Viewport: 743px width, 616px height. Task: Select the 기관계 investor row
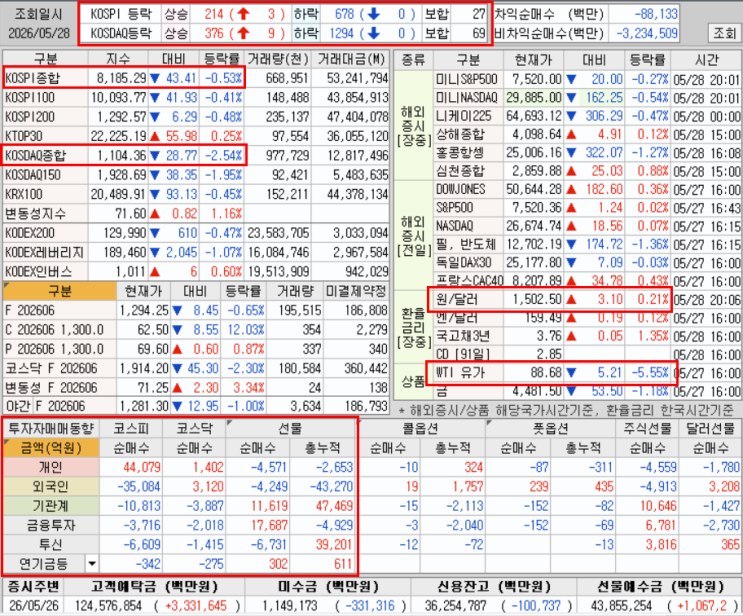51,506
